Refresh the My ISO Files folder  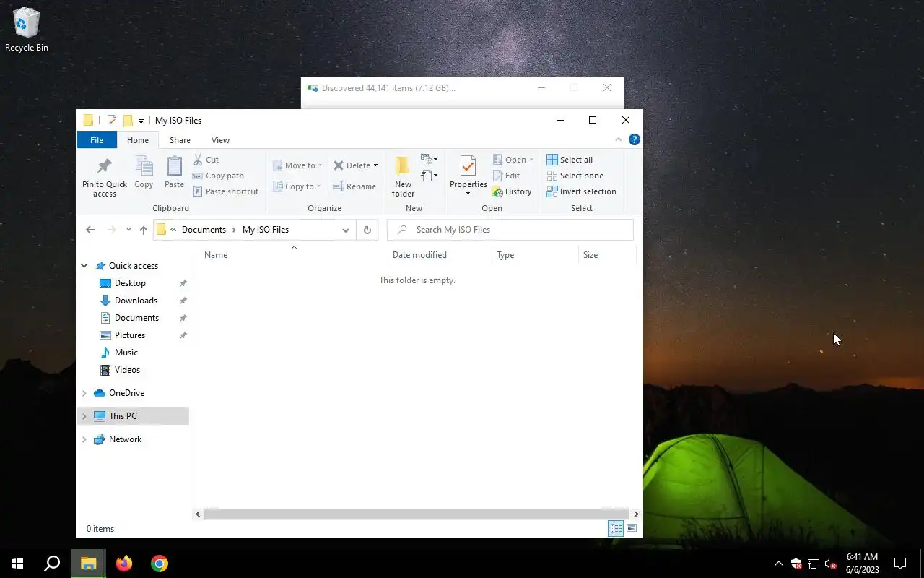tap(367, 230)
